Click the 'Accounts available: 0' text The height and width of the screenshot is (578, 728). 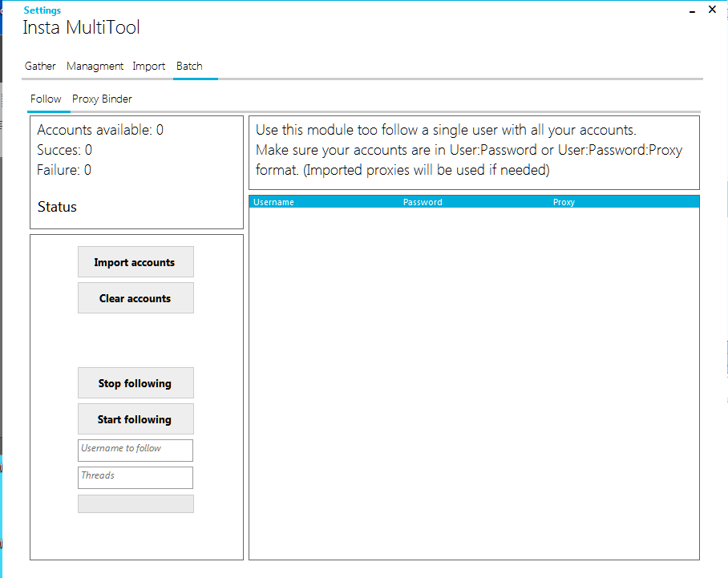(x=100, y=130)
